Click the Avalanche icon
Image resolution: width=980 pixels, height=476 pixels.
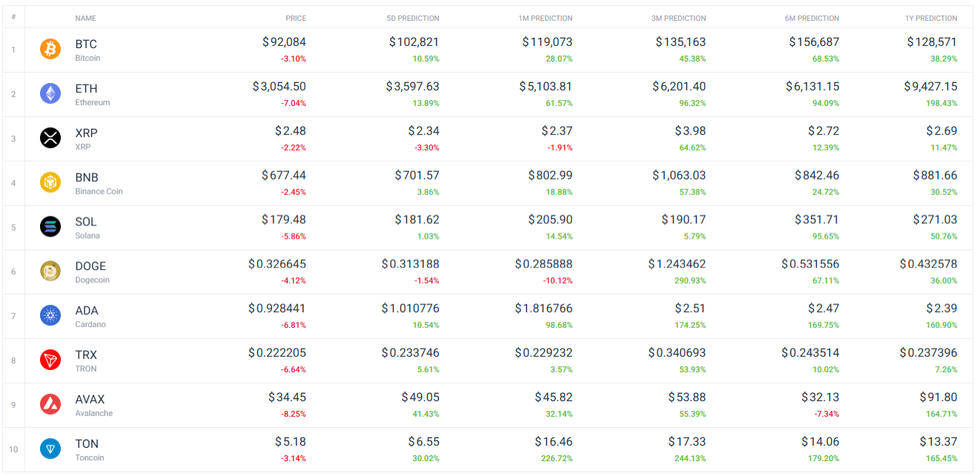[x=50, y=405]
